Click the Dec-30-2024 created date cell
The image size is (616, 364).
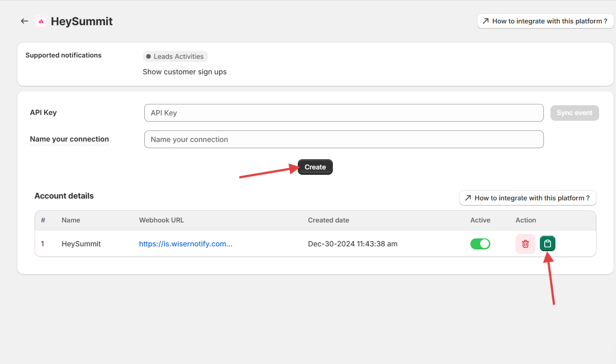[352, 244]
